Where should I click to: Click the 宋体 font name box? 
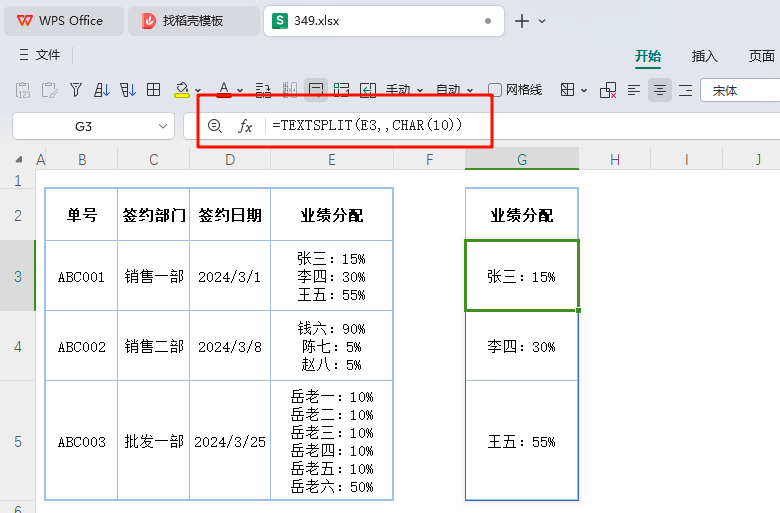tap(740, 90)
